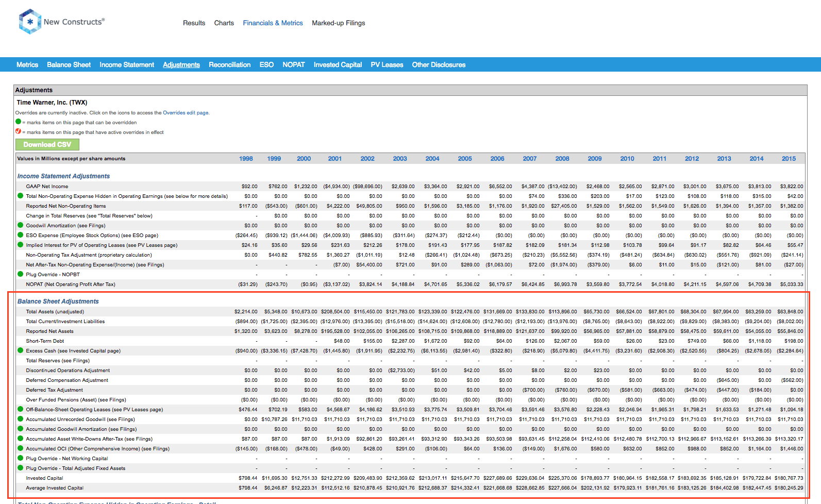Screen dimensions: 821x504
Task: Click the Time Warner, Inc. (TWX) title
Action: tap(52, 103)
